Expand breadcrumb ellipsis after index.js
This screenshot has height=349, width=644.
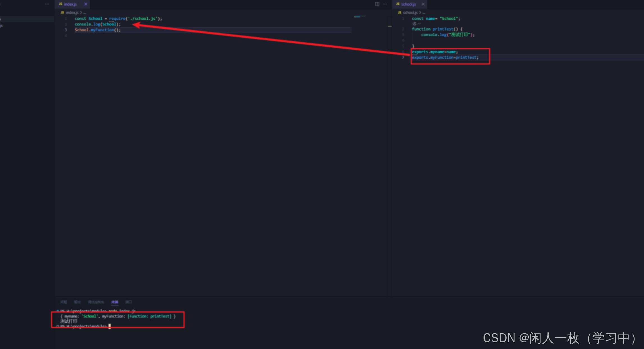pyautogui.click(x=84, y=13)
